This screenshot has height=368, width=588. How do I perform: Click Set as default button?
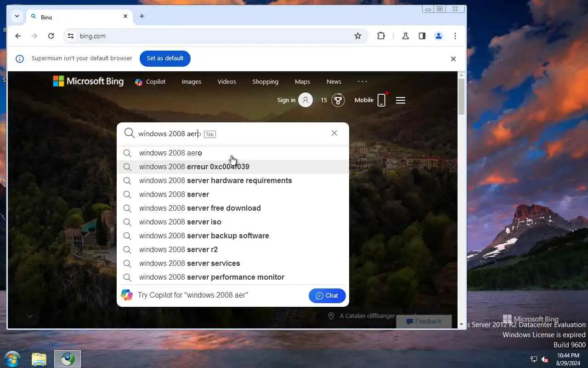click(x=165, y=58)
